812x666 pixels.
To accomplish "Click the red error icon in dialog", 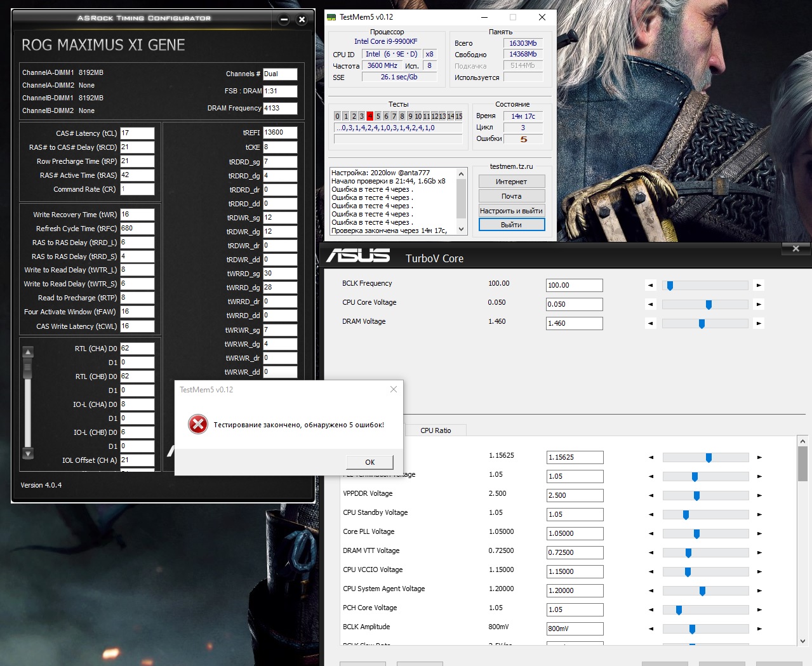I will point(198,424).
